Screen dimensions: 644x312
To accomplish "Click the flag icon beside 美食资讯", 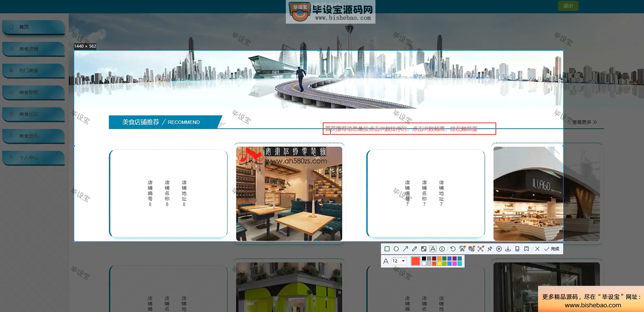I will pyautogui.click(x=11, y=136).
